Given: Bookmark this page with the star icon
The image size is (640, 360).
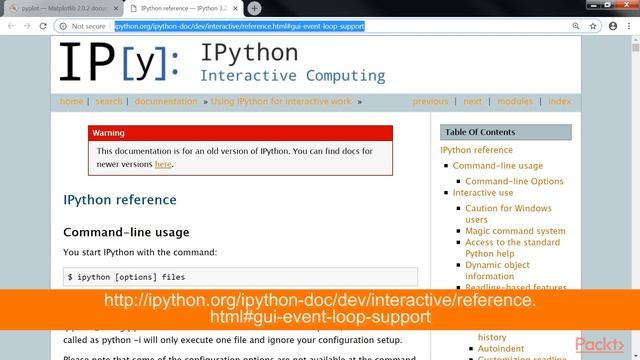Looking at the screenshot, I should (593, 26).
